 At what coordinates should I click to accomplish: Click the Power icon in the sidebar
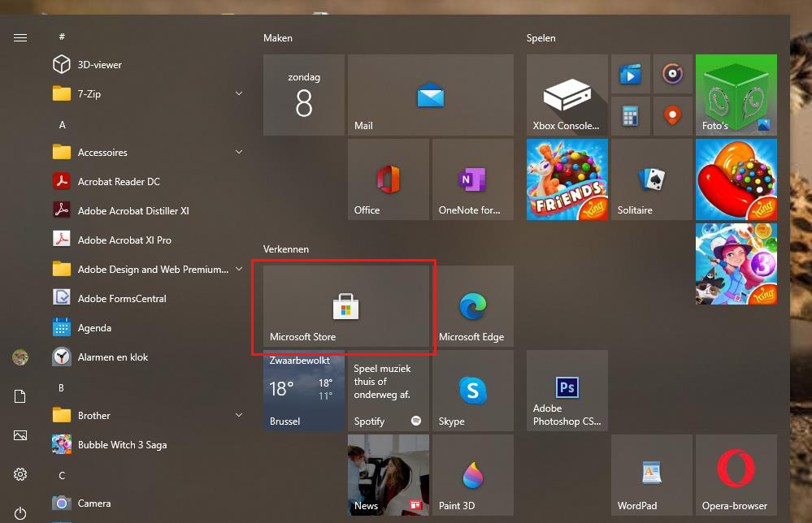20,513
